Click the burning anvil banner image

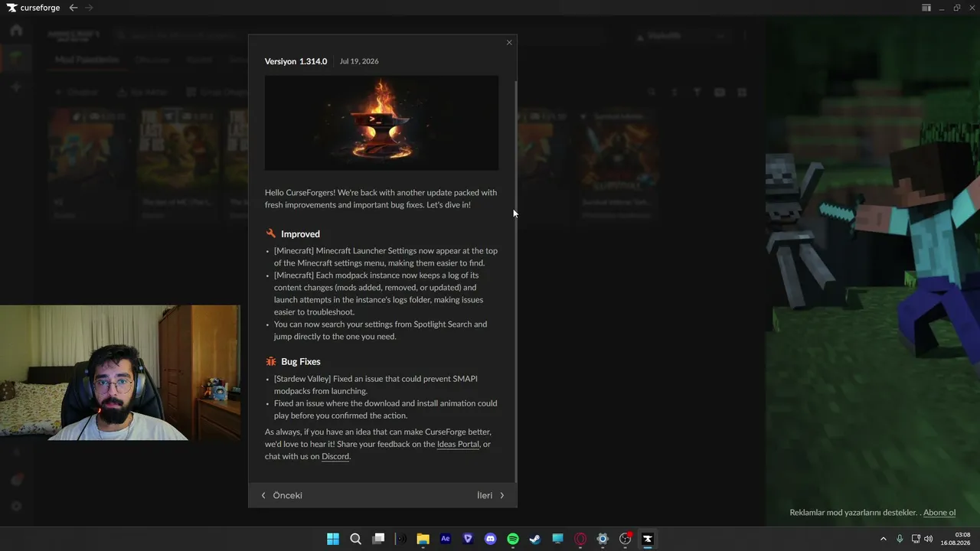click(381, 122)
